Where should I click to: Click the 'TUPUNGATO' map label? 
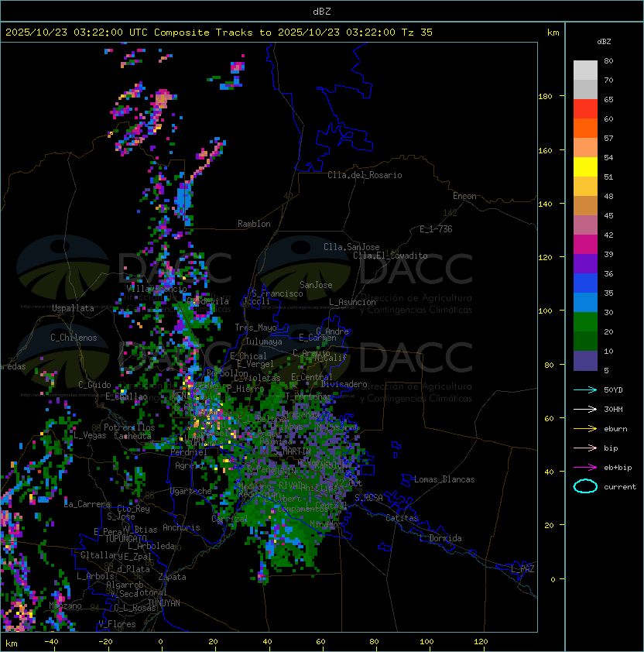coord(125,539)
